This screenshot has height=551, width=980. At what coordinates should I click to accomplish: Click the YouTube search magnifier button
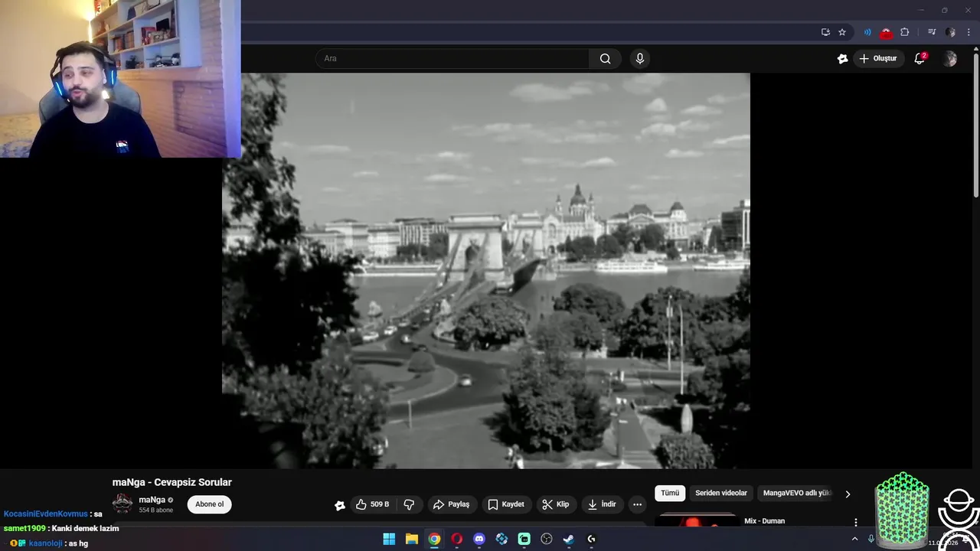pyautogui.click(x=605, y=59)
